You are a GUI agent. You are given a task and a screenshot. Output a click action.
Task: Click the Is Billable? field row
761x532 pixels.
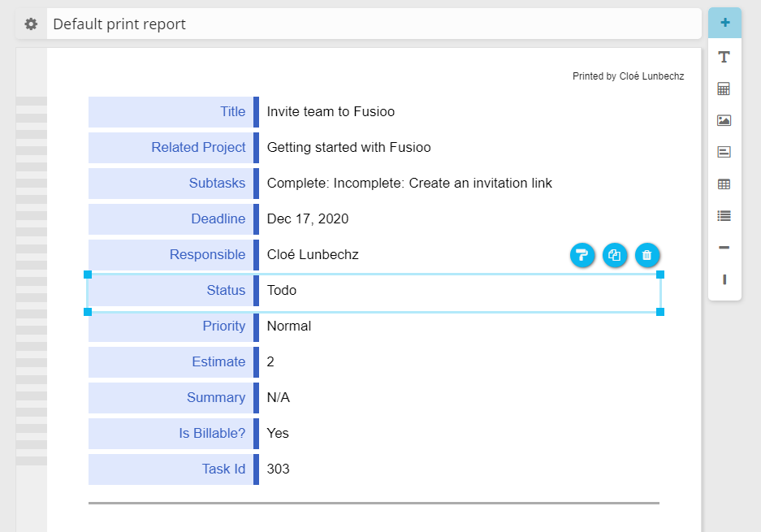pyautogui.click(x=374, y=434)
